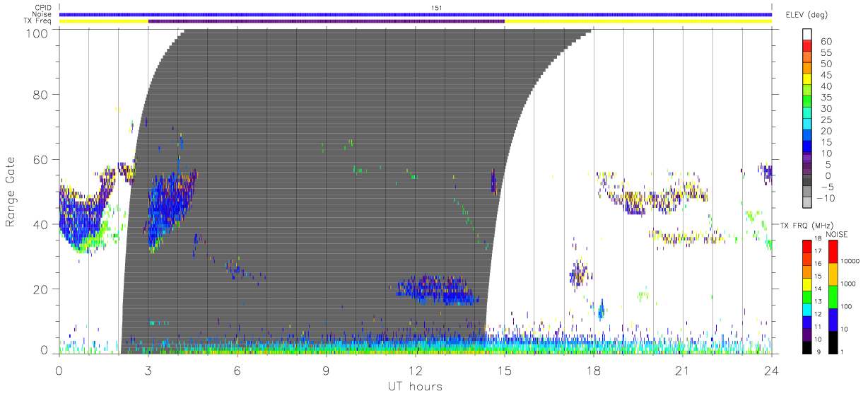Click the 40 tick label on Range Gate axis

[41, 224]
